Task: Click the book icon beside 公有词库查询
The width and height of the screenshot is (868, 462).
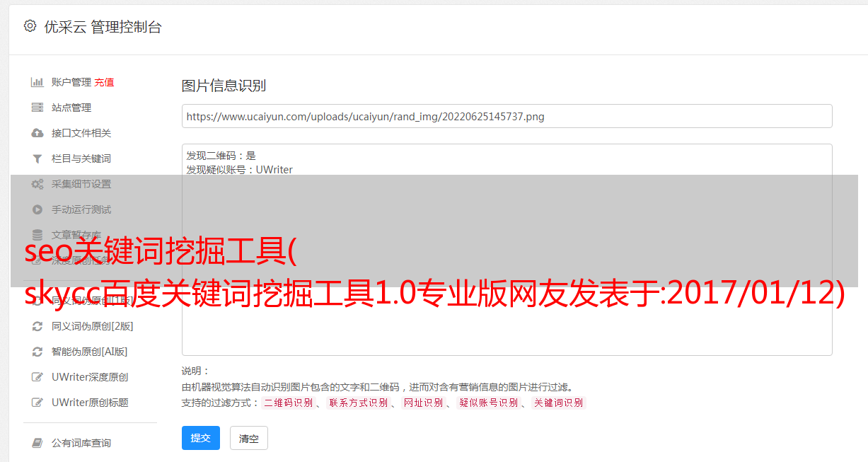Action: pyautogui.click(x=37, y=443)
